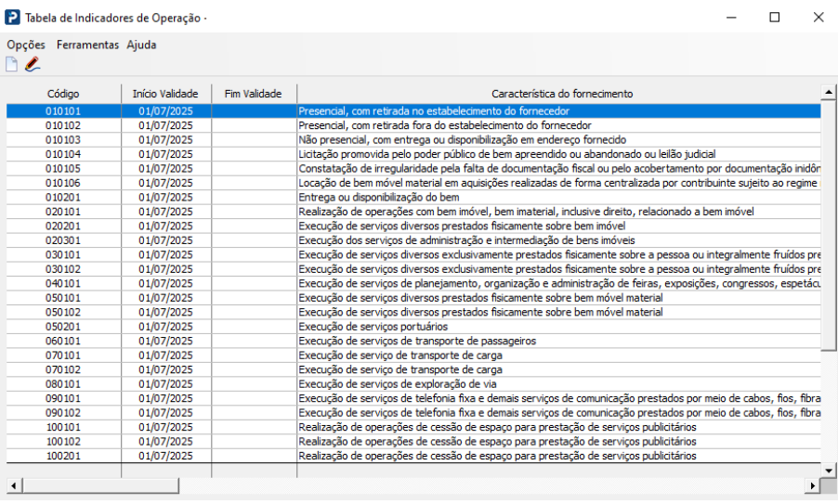The width and height of the screenshot is (838, 504).
Task: Click the vertical scrollbar up arrow
Action: [829, 93]
